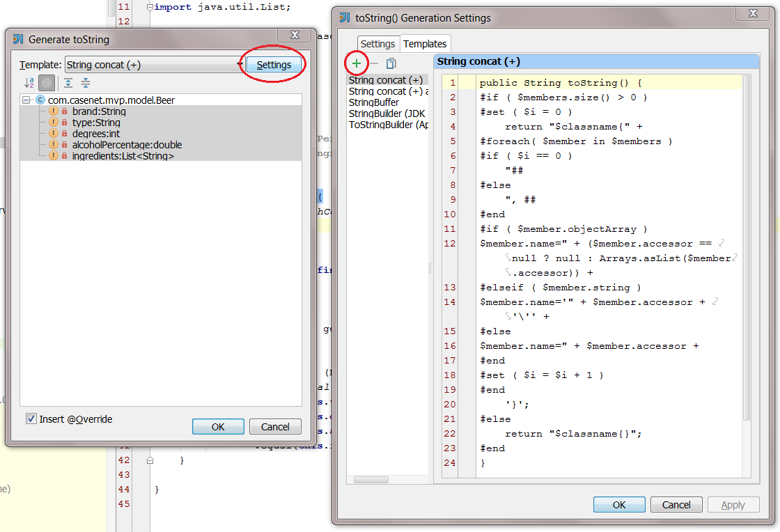The height and width of the screenshot is (532, 780).
Task: Click the field icon beside degrees:int
Action: (x=54, y=133)
